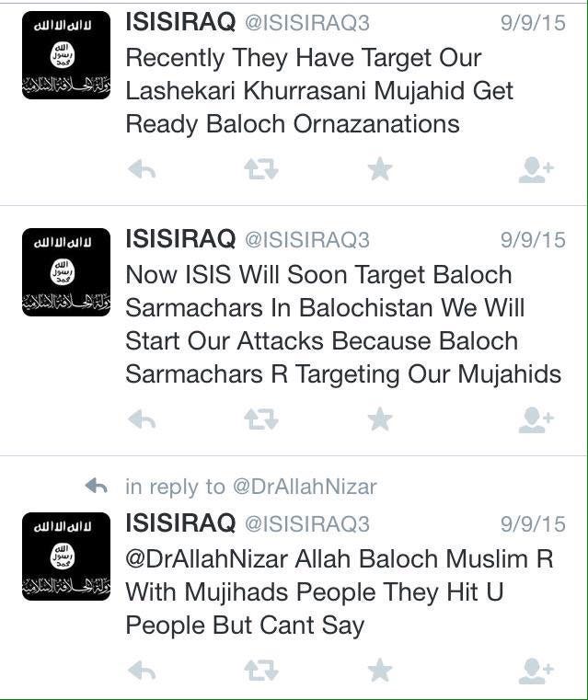Favorite the Lashekari Khurrasani tweet with star
The image size is (588, 700).
point(380,168)
